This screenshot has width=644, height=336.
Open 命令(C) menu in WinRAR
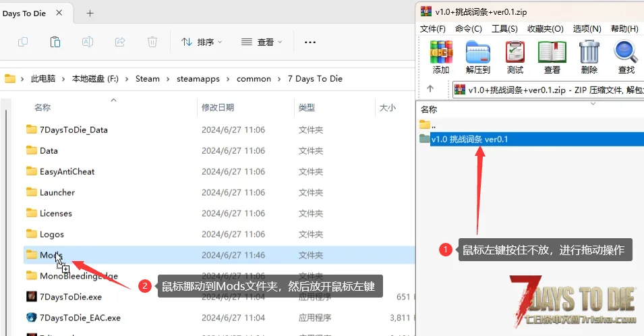[x=468, y=29]
